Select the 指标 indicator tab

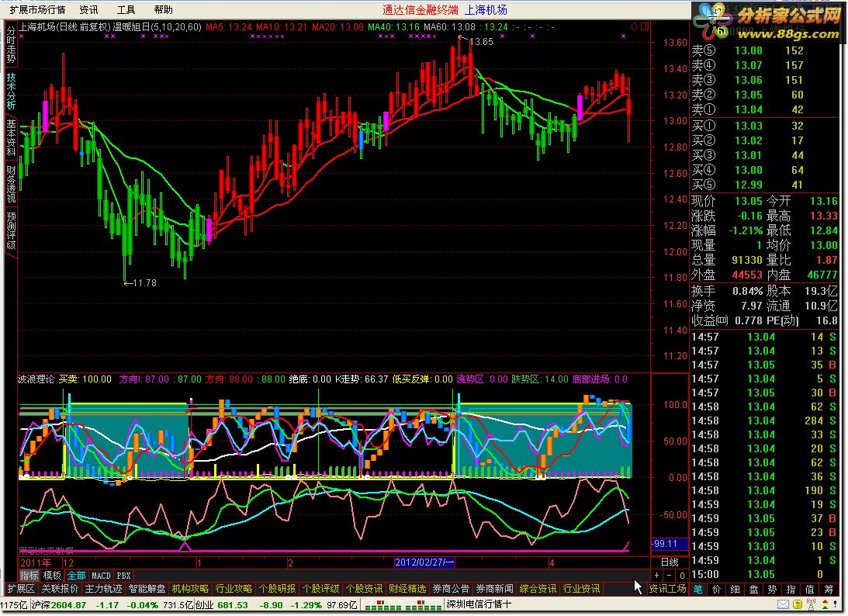point(29,576)
